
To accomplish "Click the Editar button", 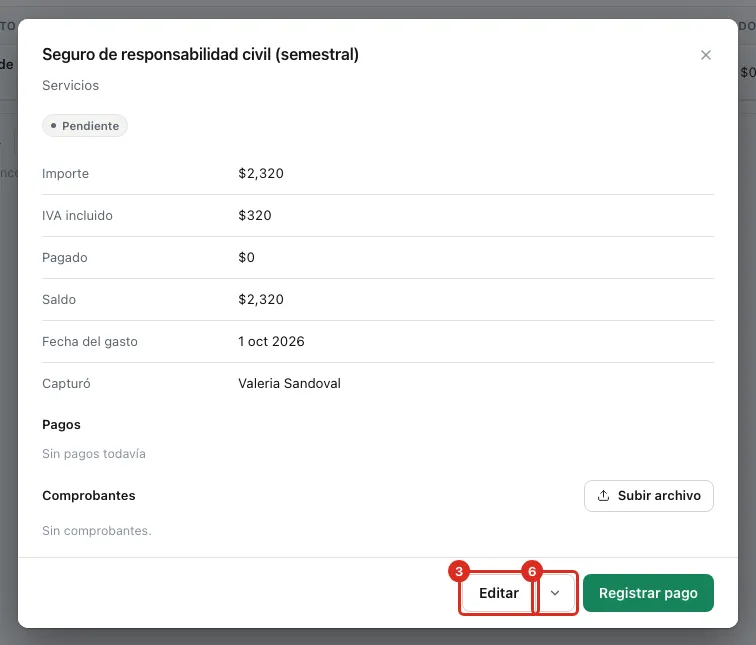I will 499,592.
